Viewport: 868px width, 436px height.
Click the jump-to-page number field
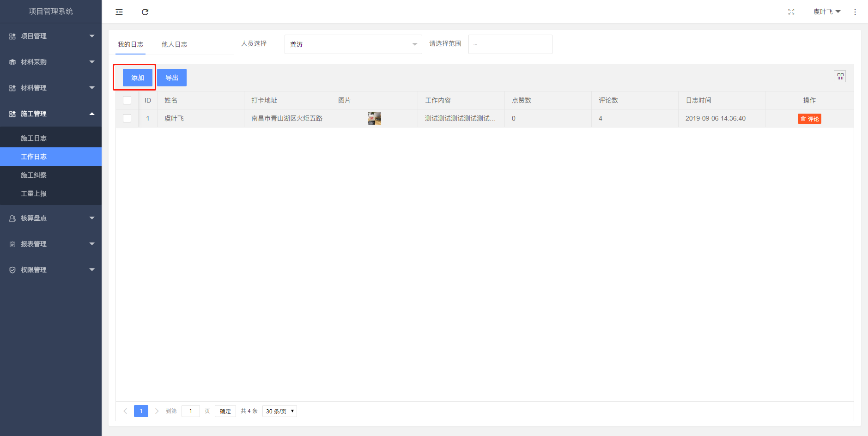191,411
